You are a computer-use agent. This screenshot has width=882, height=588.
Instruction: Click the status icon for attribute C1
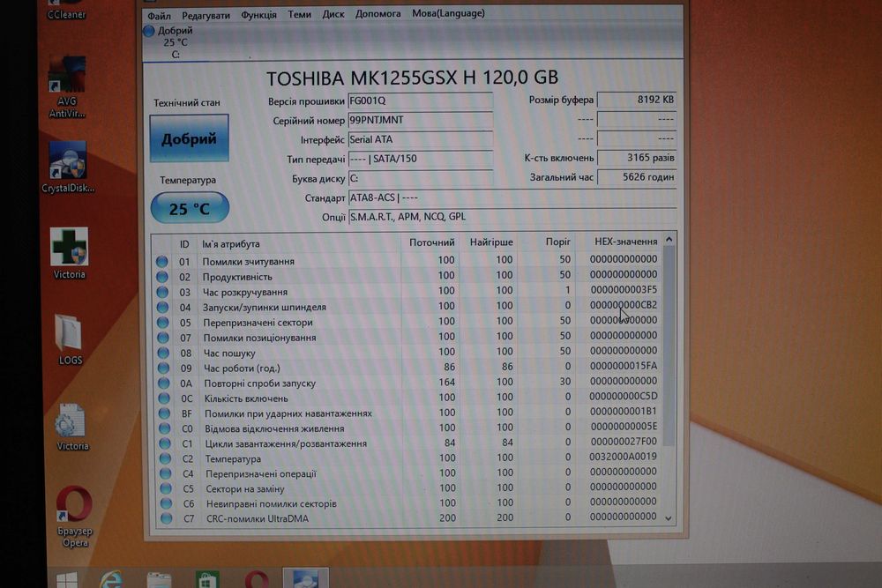(x=165, y=443)
